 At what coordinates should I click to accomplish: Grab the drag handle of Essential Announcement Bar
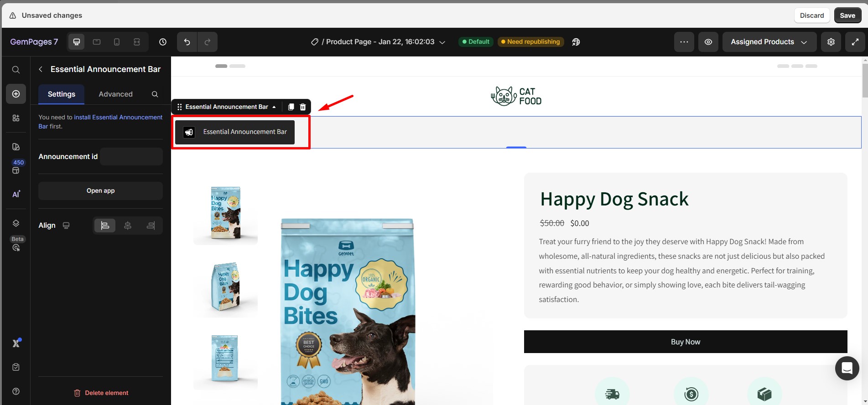[180, 107]
